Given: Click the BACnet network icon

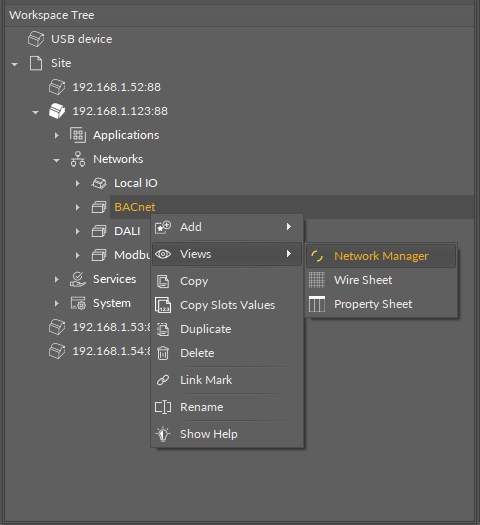Looking at the screenshot, I should tap(99, 207).
